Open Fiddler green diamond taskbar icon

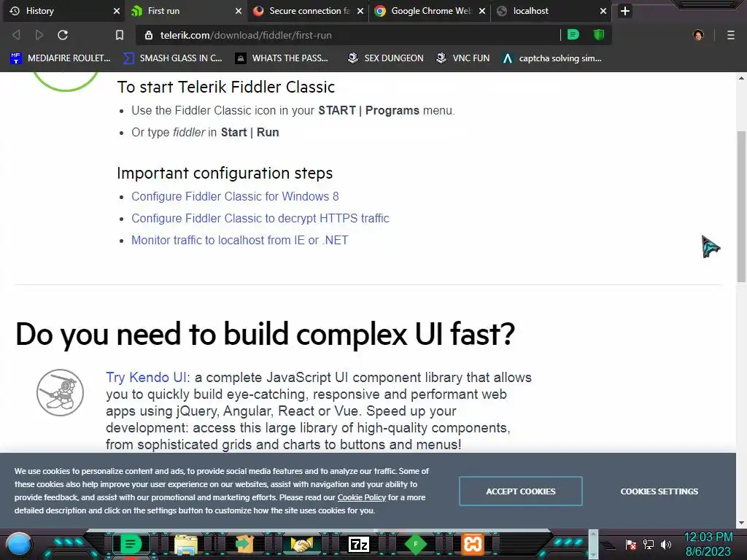(x=415, y=544)
